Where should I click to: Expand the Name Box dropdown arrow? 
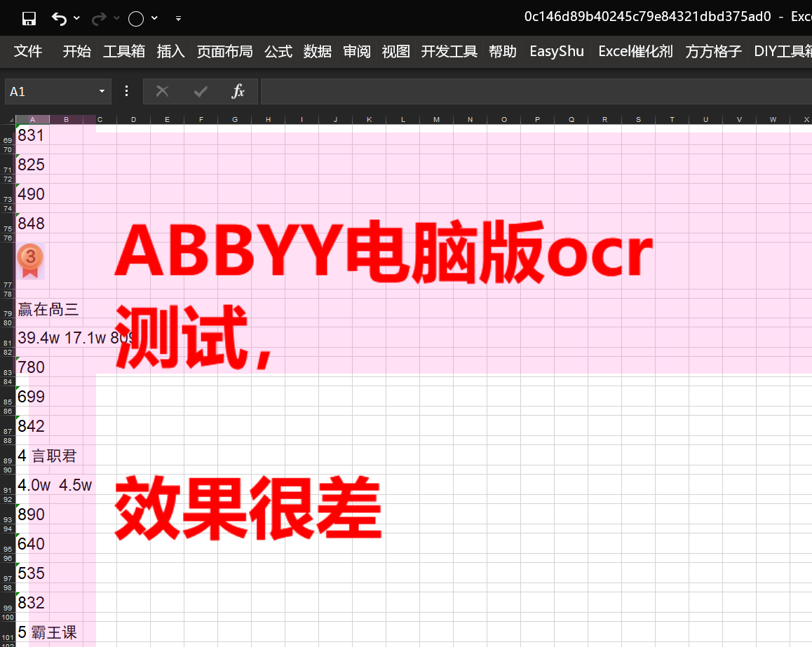102,92
